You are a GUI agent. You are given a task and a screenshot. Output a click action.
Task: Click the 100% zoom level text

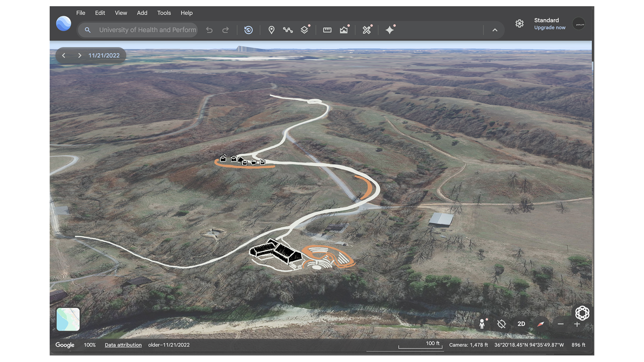90,345
